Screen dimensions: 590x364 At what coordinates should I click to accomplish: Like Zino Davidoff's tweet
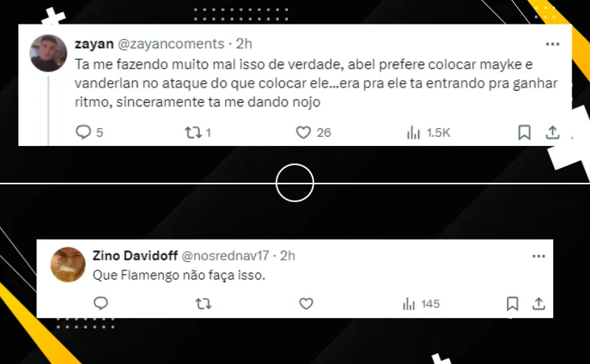(x=306, y=303)
